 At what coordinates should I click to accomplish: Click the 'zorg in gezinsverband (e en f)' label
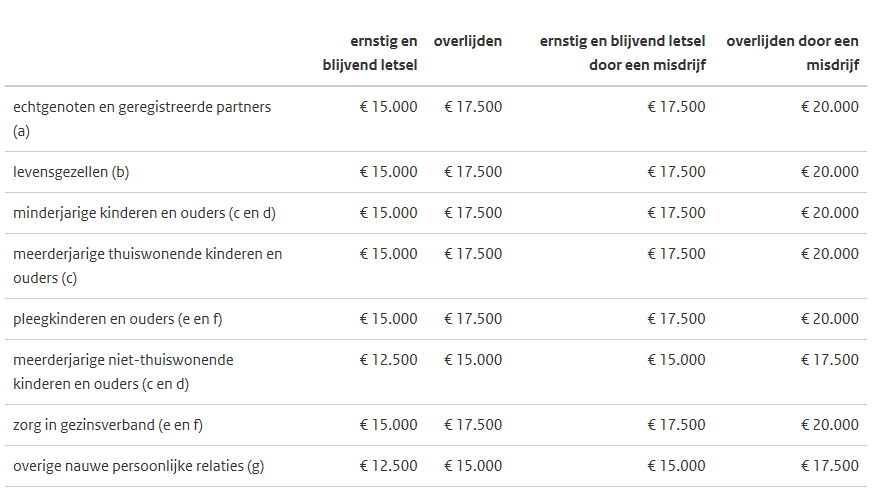pyautogui.click(x=108, y=425)
